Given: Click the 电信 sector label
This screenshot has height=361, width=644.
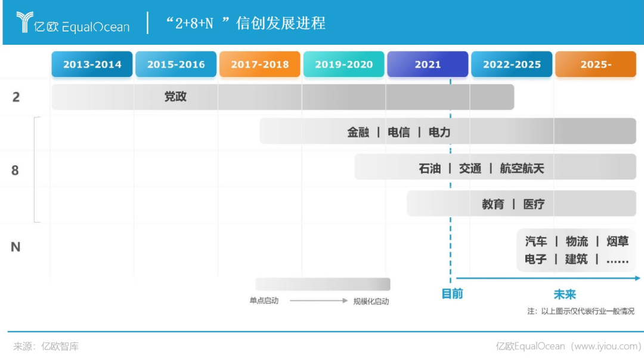Looking at the screenshot, I should pyautogui.click(x=399, y=132).
